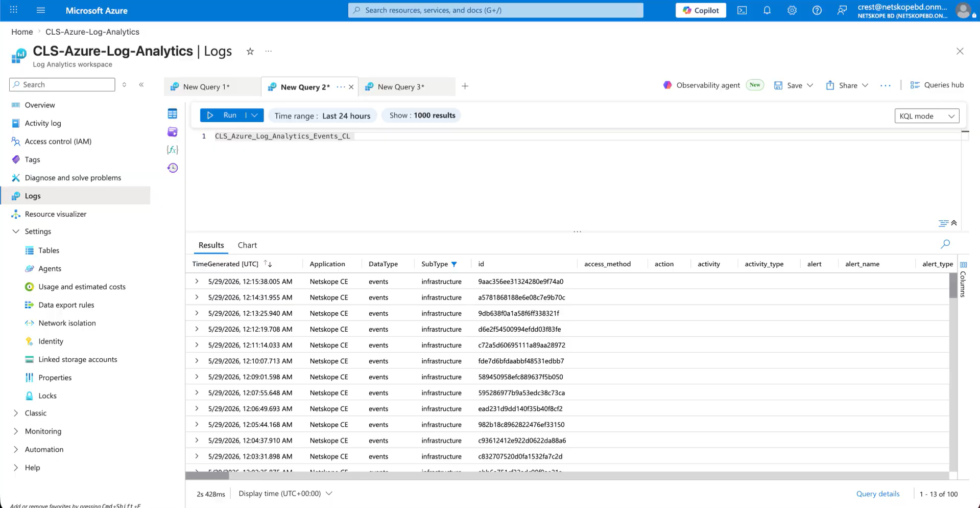Click the left menu Search field

[x=62, y=85]
